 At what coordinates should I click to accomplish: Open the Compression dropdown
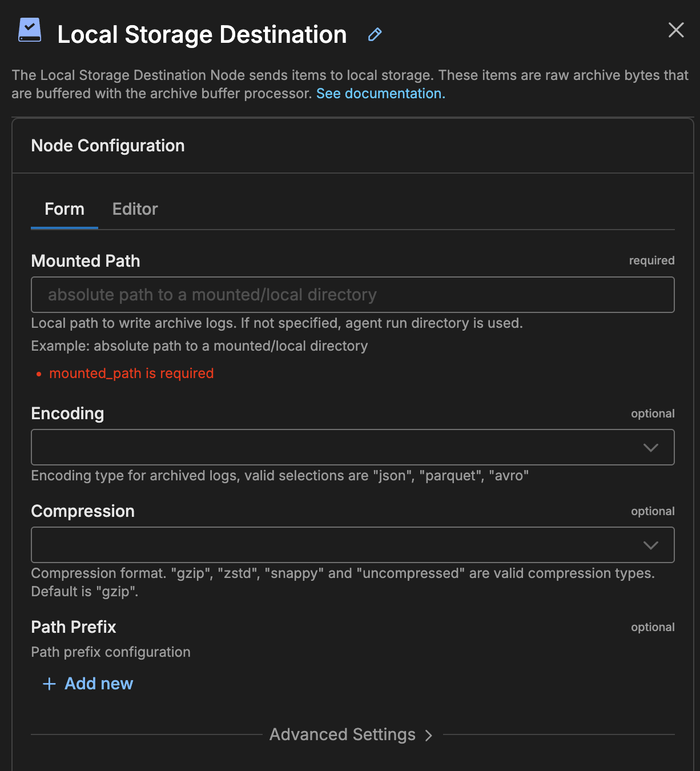[x=337, y=545]
